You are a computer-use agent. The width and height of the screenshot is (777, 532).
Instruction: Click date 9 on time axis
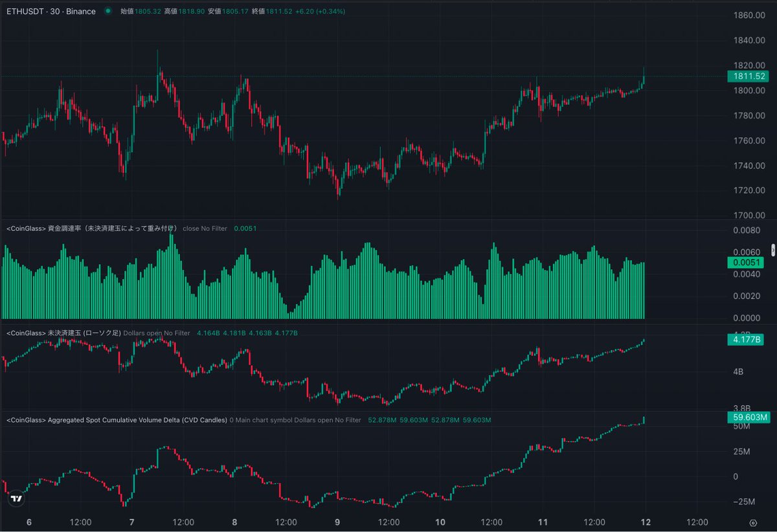click(337, 522)
